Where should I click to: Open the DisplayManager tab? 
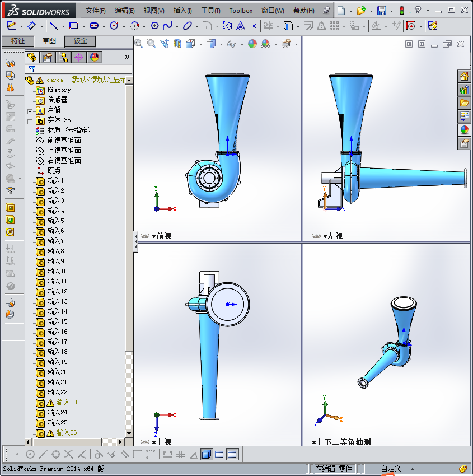95,57
